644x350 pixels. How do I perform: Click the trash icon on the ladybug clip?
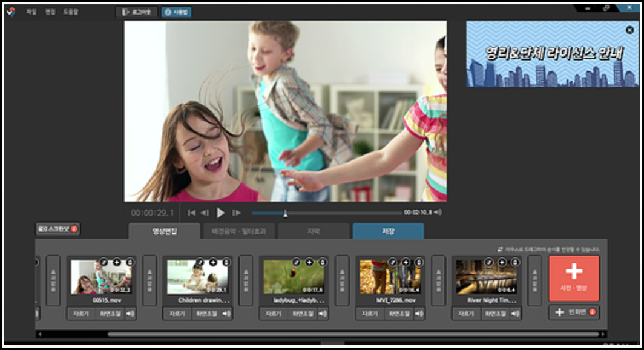tap(323, 262)
